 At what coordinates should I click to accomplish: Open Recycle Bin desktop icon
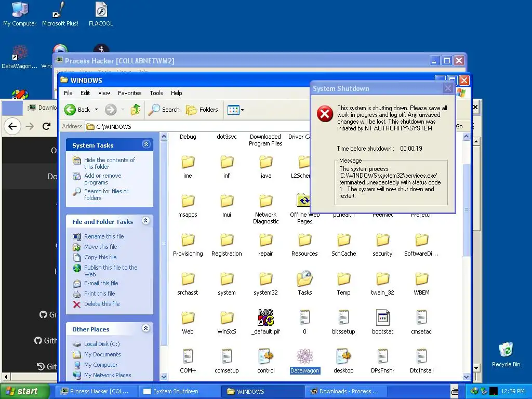506,354
